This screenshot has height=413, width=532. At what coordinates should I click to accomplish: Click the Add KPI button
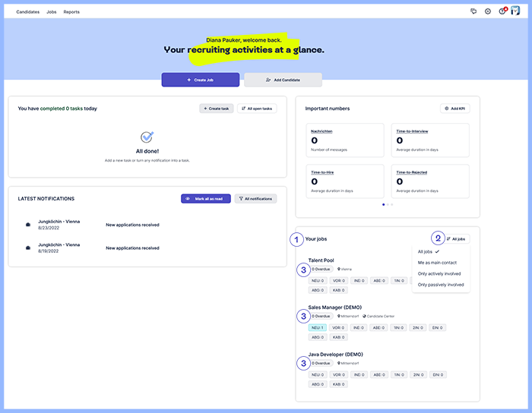[x=455, y=109]
